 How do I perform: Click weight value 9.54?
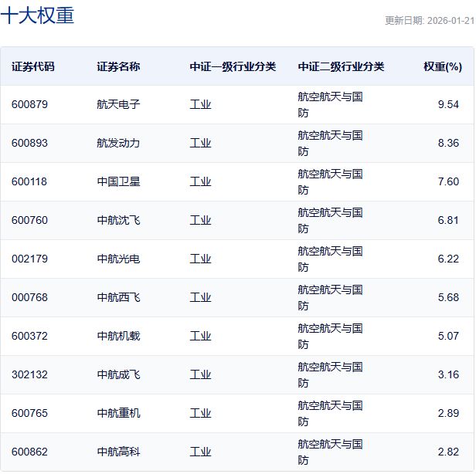(448, 105)
